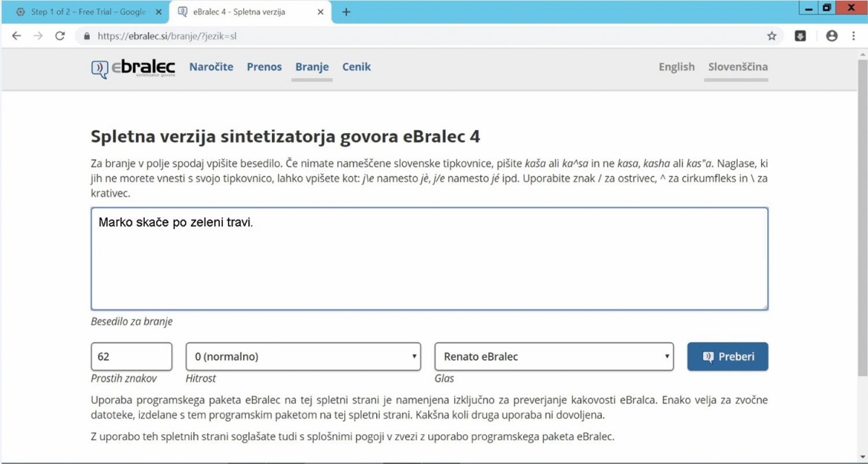Select the eBralec 4 - Spletna verzija tab

251,12
